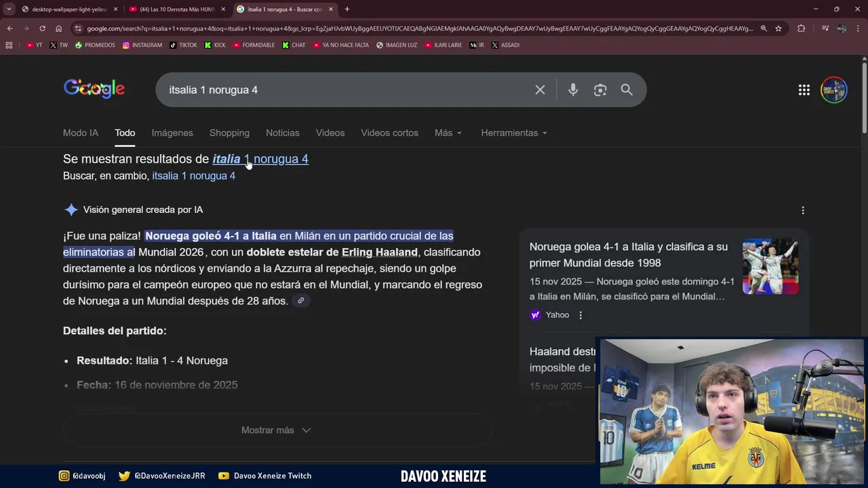
Task: Open Google Lens image search icon
Action: pyautogui.click(x=600, y=89)
